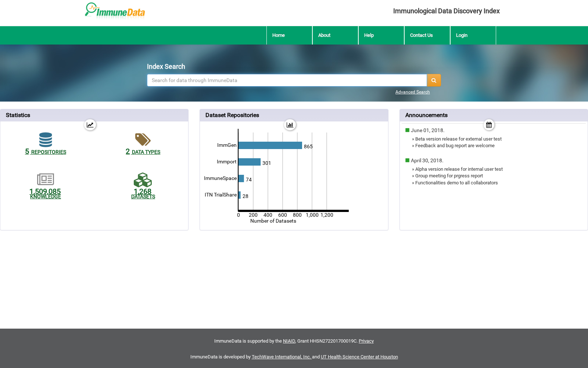
Task: View the 1,268 Datasets link
Action: 143,194
